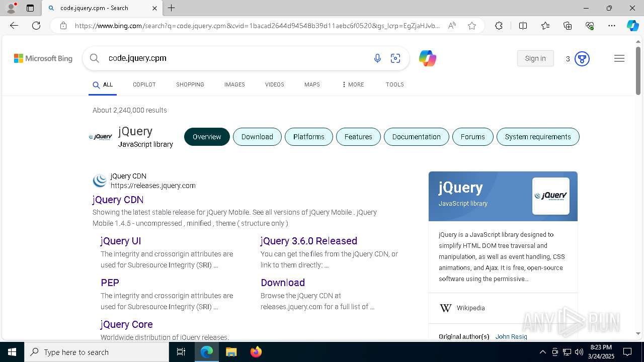
Task: Click the Read aloud icon in address bar
Action: pos(452,26)
